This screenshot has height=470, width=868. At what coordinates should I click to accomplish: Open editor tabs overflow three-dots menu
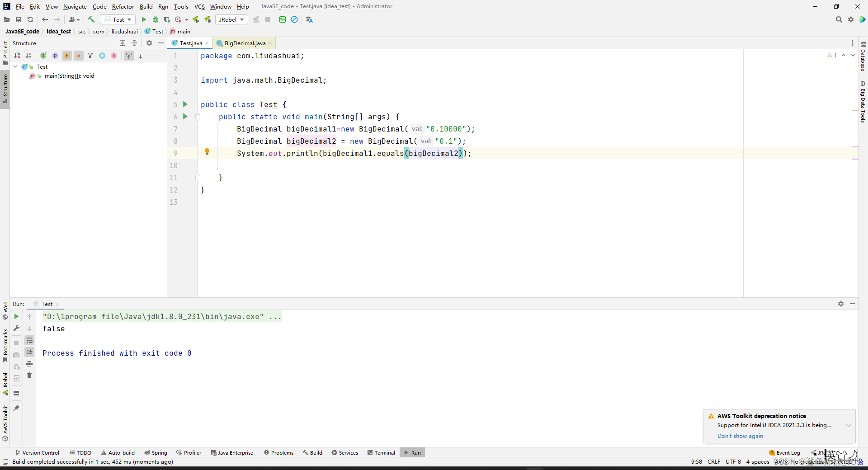(x=853, y=43)
